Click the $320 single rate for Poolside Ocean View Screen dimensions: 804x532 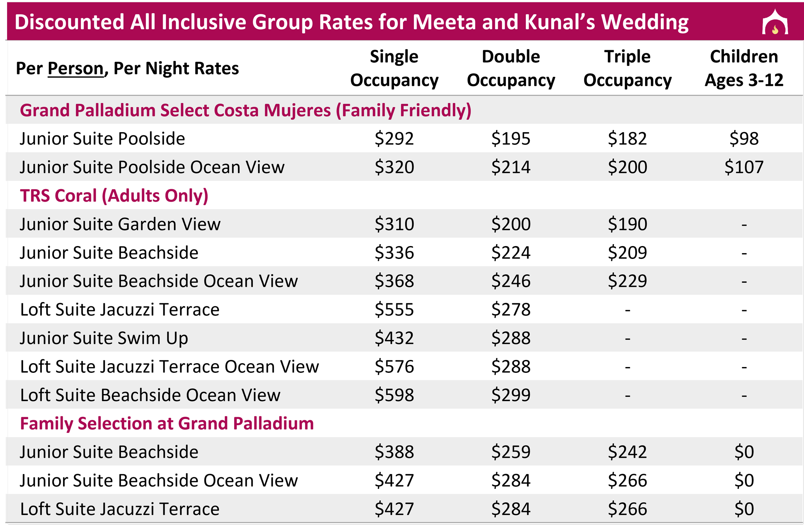pos(394,167)
